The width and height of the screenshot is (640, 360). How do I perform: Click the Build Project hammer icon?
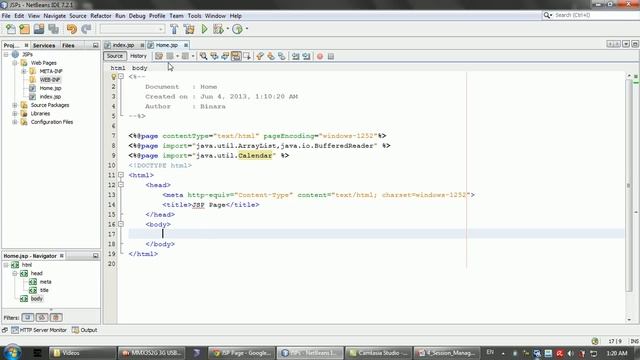point(174,29)
